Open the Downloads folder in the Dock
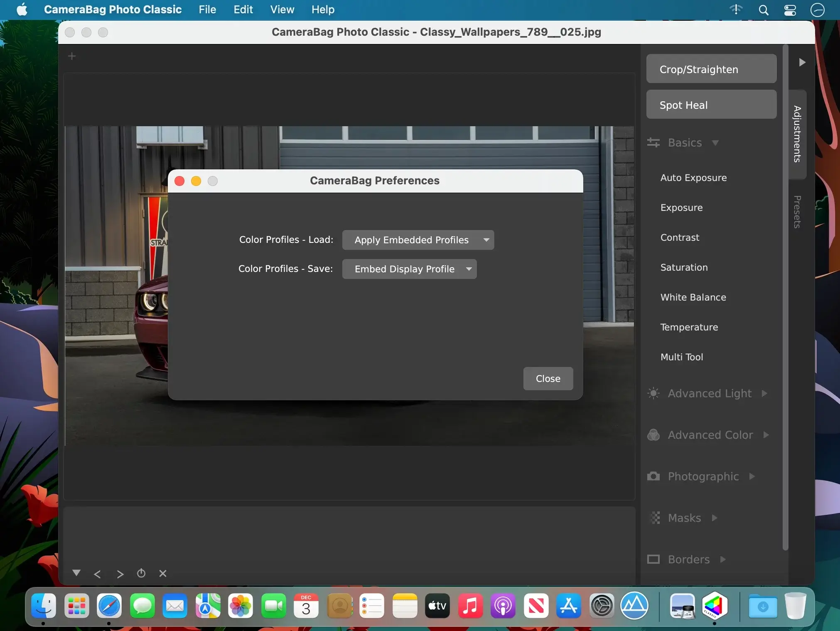Image resolution: width=840 pixels, height=631 pixels. [x=763, y=606]
